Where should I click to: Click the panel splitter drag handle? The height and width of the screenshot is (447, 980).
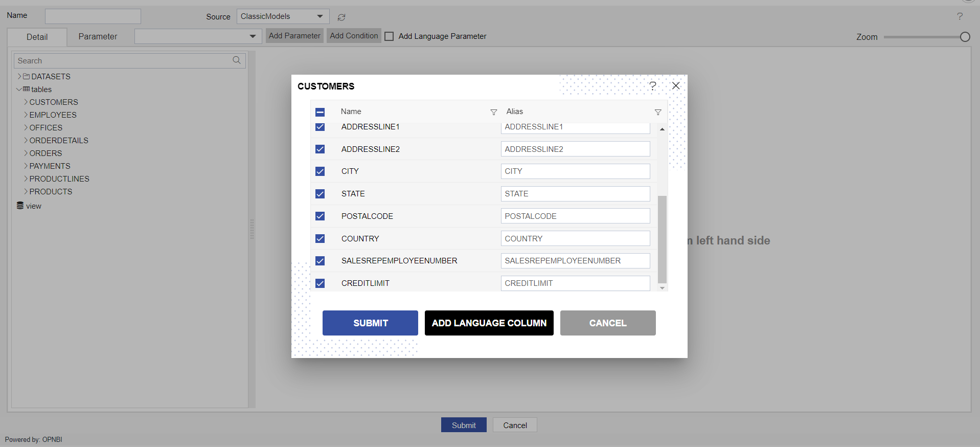tap(252, 229)
